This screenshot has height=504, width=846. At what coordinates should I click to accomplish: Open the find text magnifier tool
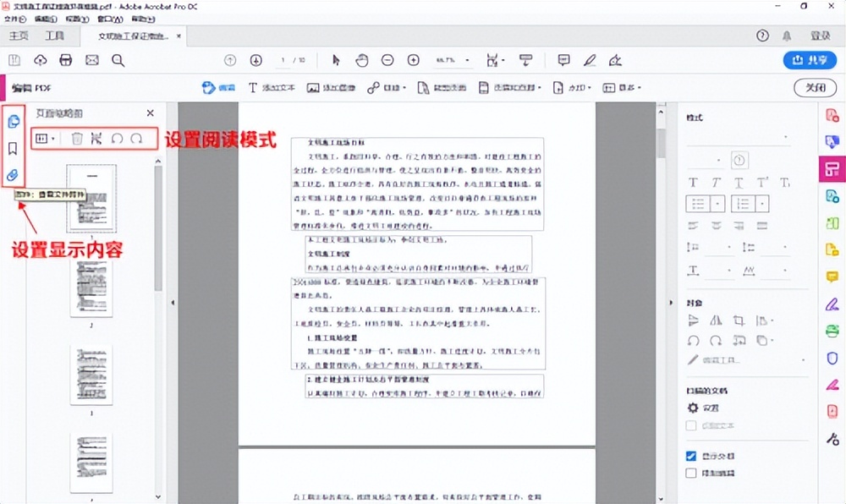point(118,60)
